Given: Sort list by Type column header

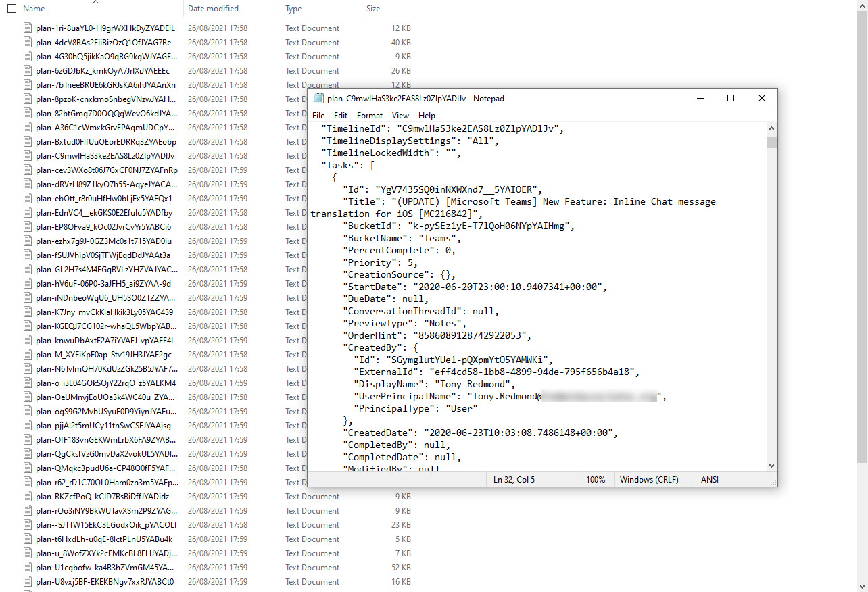Looking at the screenshot, I should coord(293,9).
